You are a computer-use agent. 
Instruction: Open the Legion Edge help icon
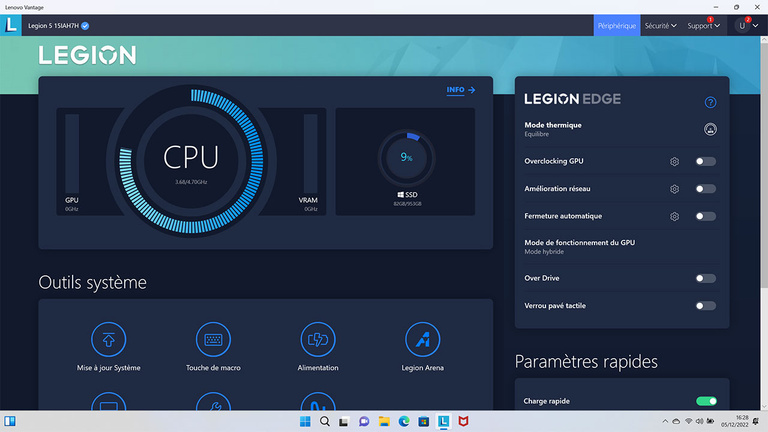point(710,102)
